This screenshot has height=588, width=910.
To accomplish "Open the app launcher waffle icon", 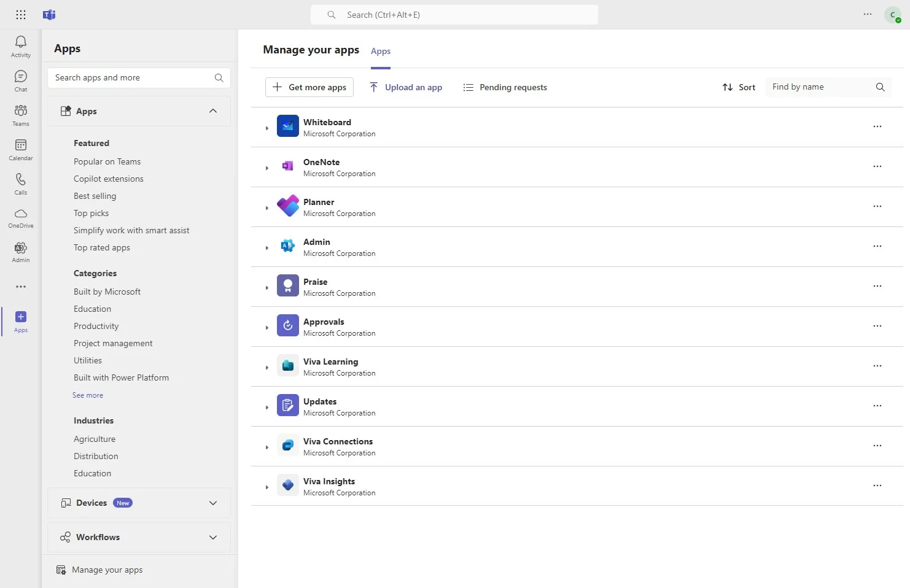I will [21, 15].
